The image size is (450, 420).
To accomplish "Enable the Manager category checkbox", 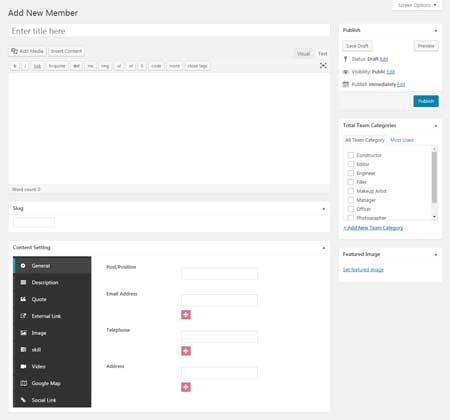I will pos(351,200).
